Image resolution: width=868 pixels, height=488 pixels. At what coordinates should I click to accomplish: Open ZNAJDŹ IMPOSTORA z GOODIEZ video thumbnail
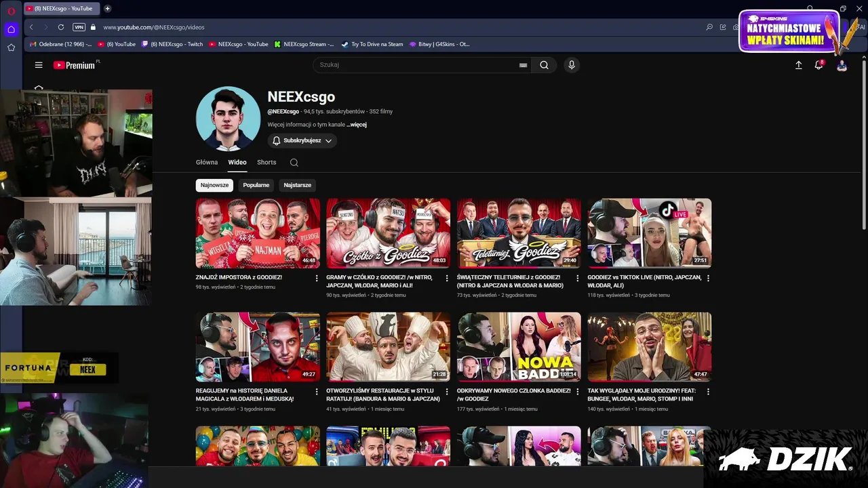pyautogui.click(x=258, y=233)
